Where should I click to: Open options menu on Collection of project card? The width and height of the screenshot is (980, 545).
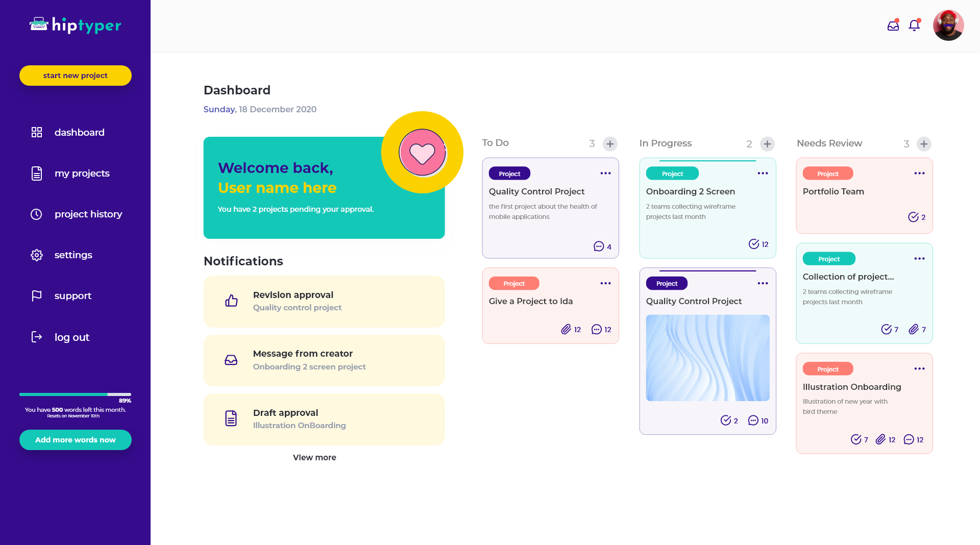(919, 259)
